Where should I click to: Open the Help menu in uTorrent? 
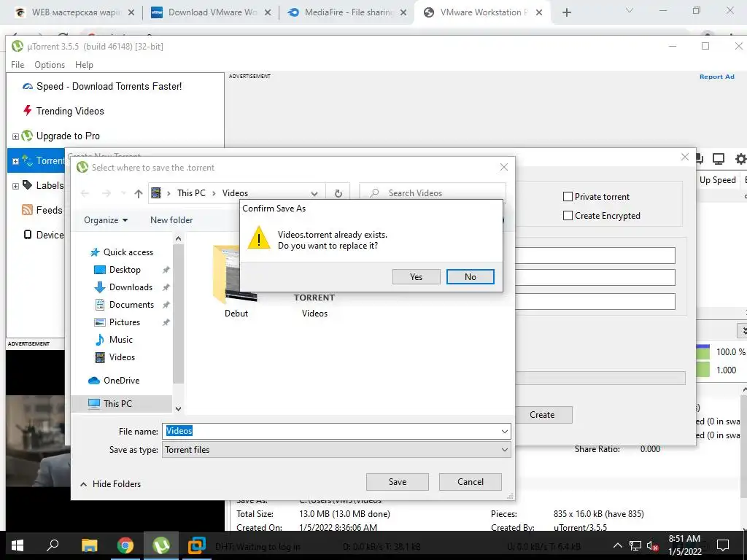click(x=84, y=65)
